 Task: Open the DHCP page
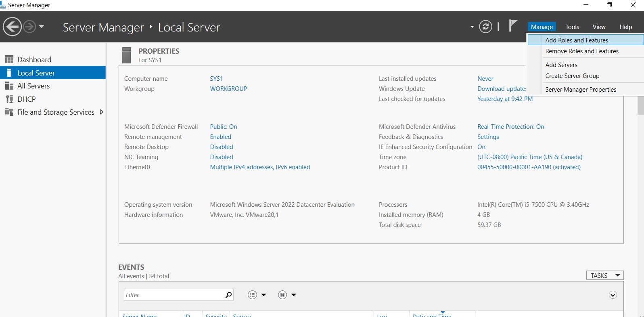pyautogui.click(x=27, y=99)
